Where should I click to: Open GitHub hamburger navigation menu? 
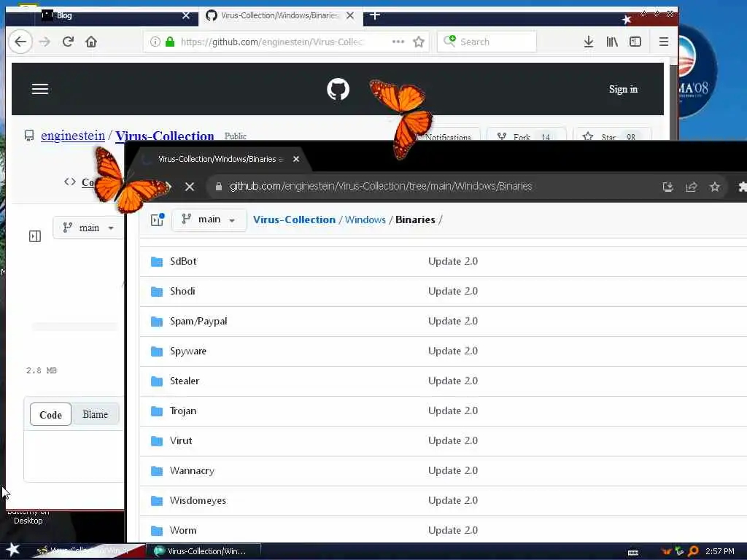[40, 89]
